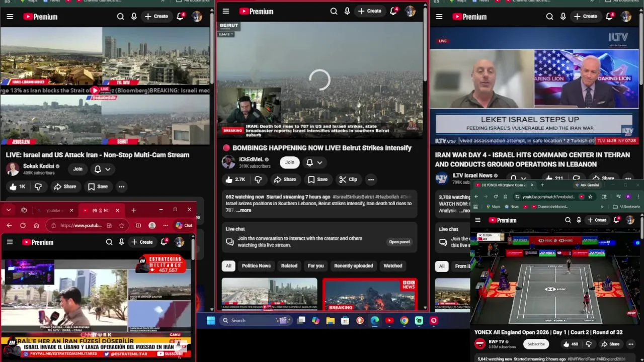The image size is (644, 362).
Task: Open new tab in Chrome YONEX window
Action: point(542,185)
